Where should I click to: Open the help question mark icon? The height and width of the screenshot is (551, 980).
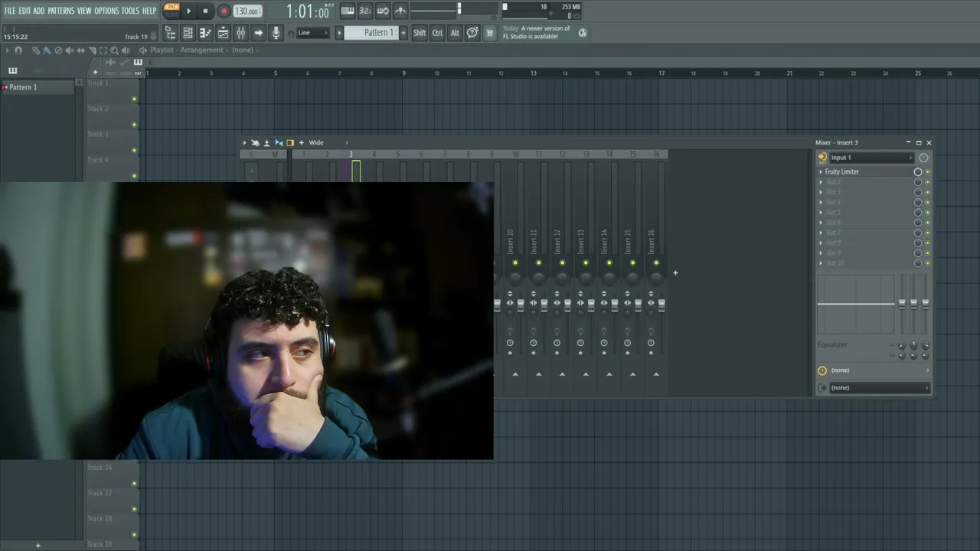tap(472, 33)
